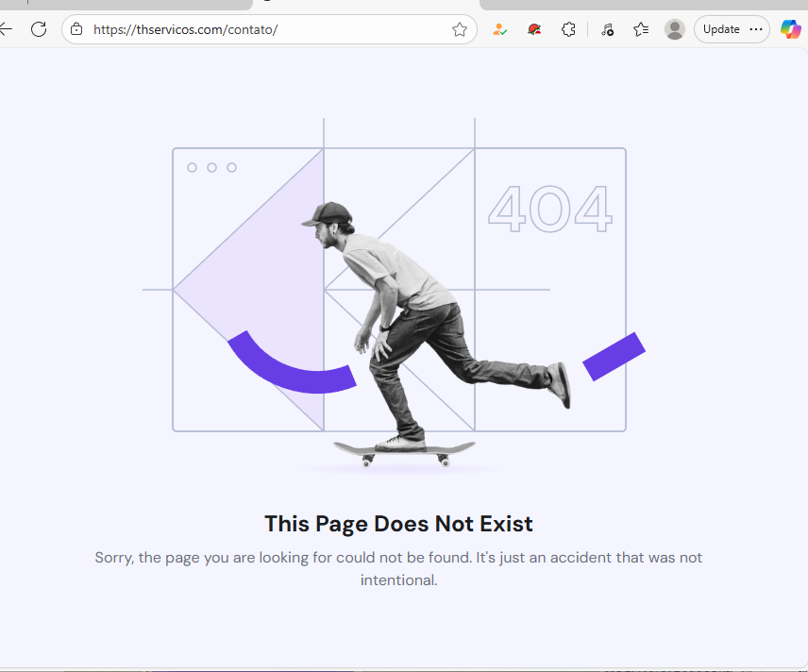808x672 pixels.
Task: Click the Update button
Action: pos(721,29)
